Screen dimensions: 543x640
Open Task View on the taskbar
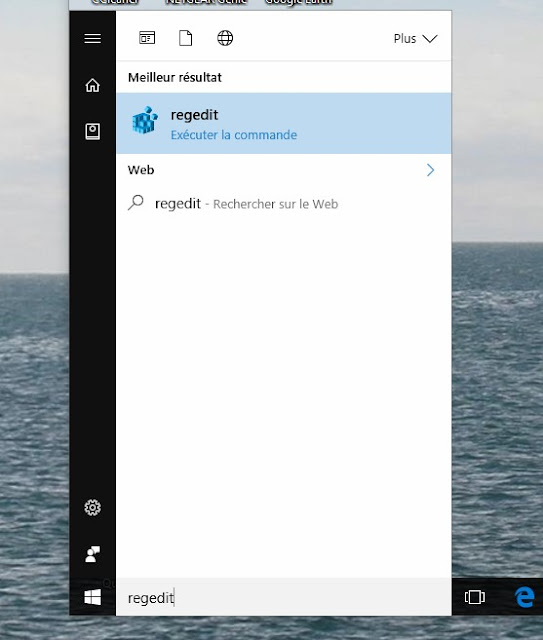(474, 597)
